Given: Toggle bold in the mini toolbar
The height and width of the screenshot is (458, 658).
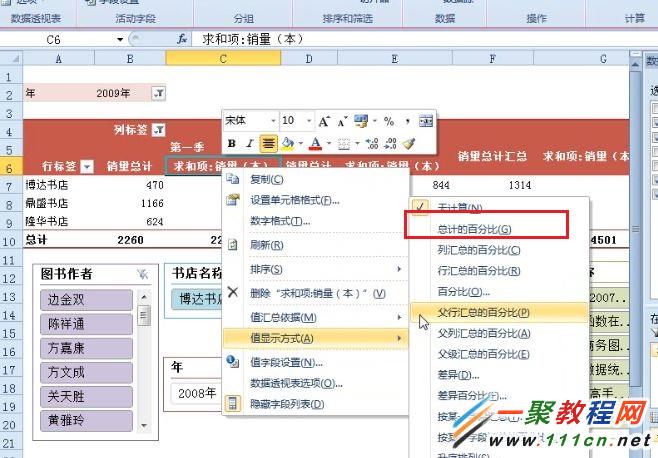Looking at the screenshot, I should [231, 144].
